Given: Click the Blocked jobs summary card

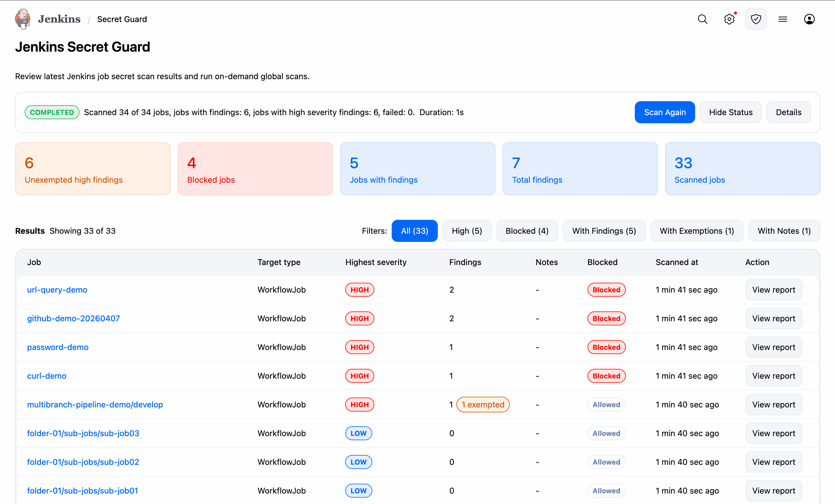Looking at the screenshot, I should [255, 169].
